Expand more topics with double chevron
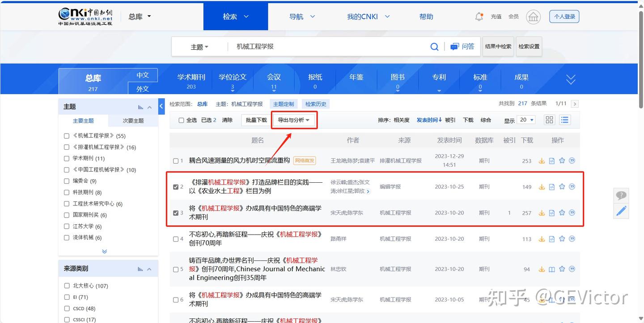The image size is (644, 323). (x=105, y=252)
